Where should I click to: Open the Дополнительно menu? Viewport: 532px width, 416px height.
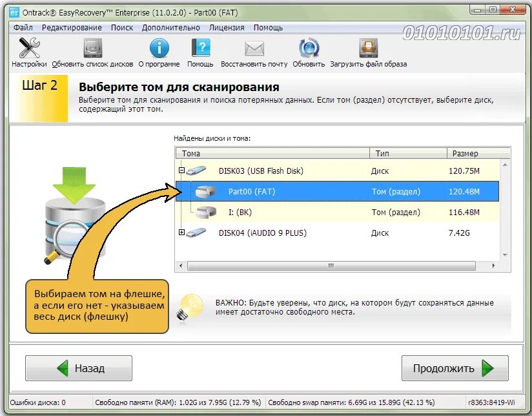170,28
